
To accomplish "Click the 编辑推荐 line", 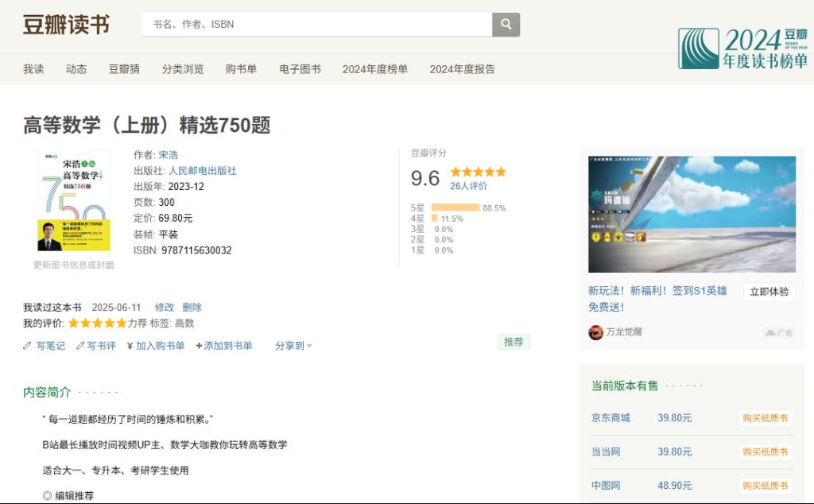I will click(x=68, y=496).
